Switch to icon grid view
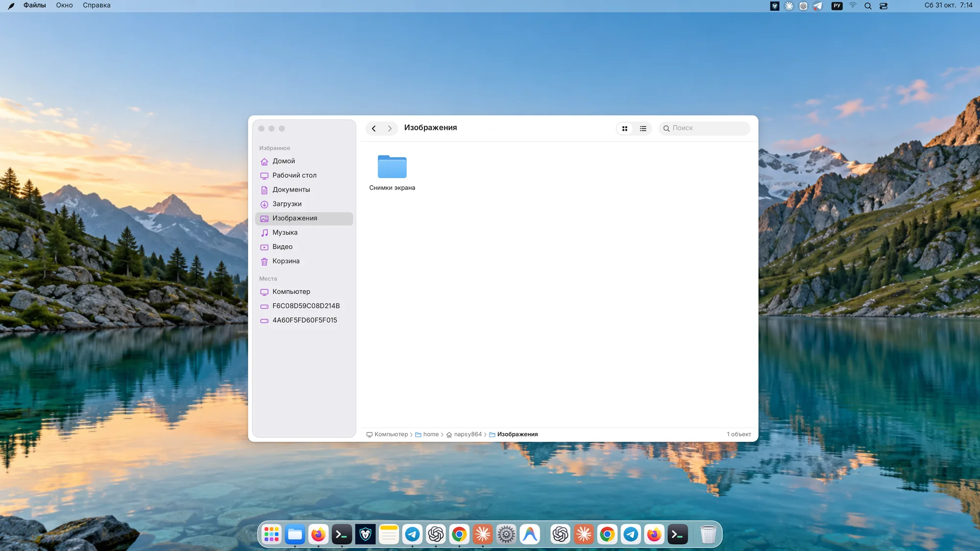 point(625,129)
